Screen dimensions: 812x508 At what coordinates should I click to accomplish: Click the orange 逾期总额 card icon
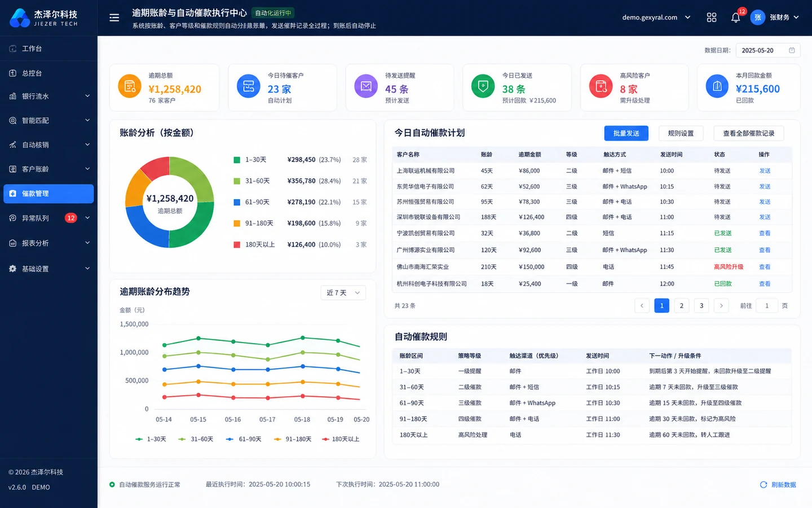point(130,86)
